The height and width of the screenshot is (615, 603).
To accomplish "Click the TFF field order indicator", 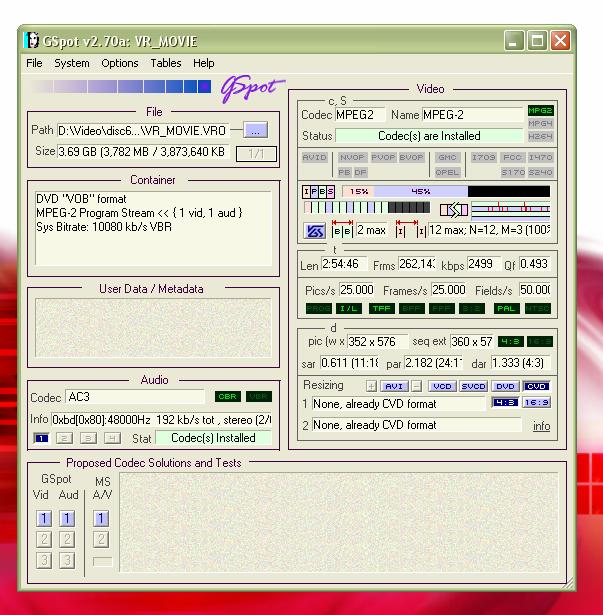I will click(x=382, y=309).
